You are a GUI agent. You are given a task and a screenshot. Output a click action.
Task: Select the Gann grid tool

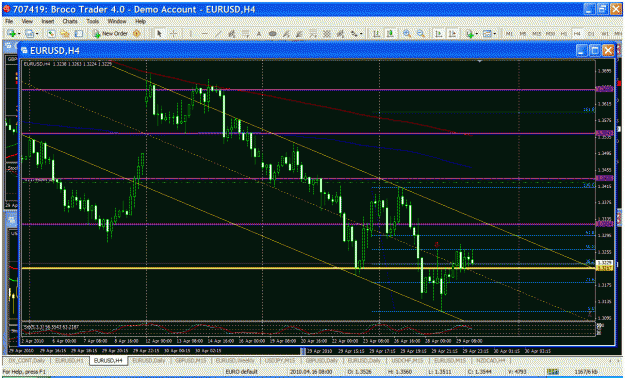coord(327,34)
